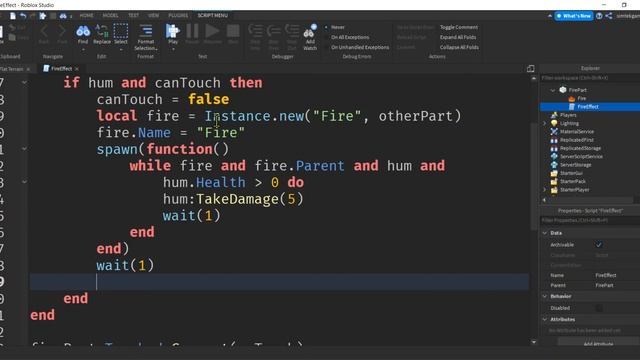Select the On Unhandled Exceptions option
This screenshot has width=640, height=360.
click(360, 47)
